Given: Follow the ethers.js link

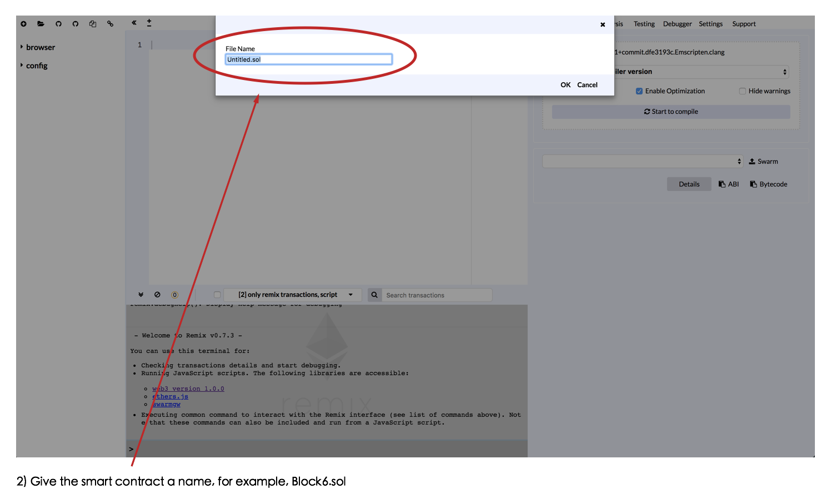Looking at the screenshot, I should (x=171, y=396).
